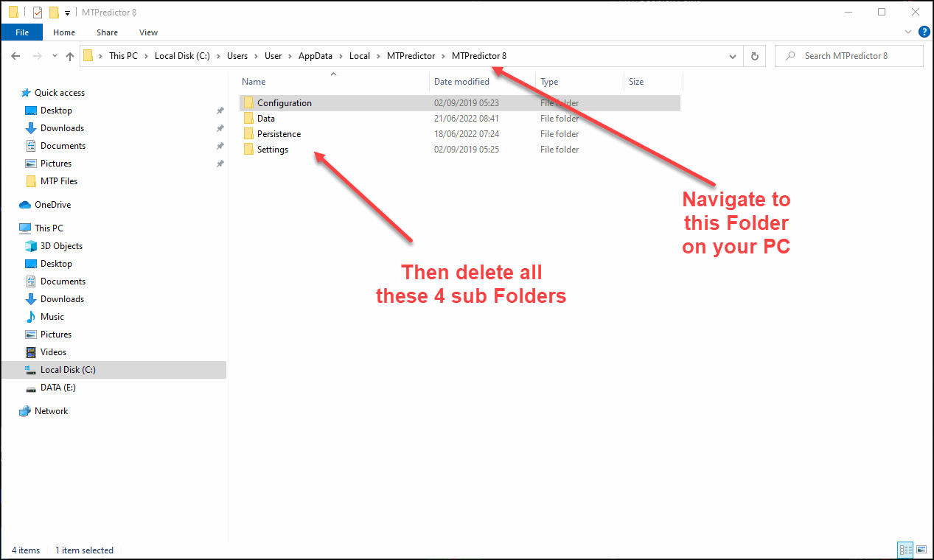The image size is (934, 560).
Task: Select 3D Objects under This PC
Action: [61, 246]
